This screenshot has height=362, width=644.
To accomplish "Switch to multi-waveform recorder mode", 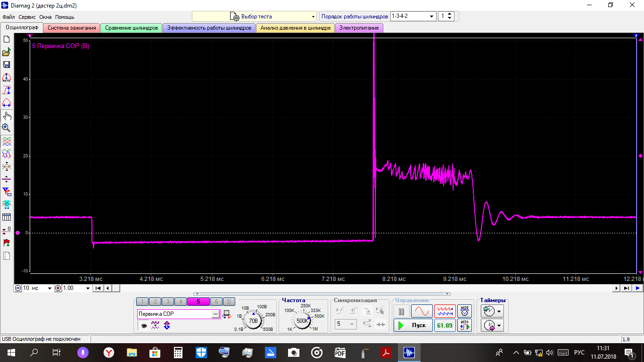I will (x=445, y=311).
